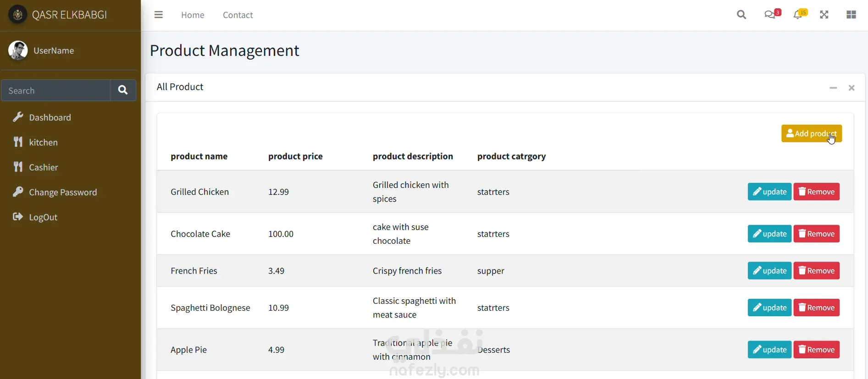Click the UserName profile avatar
868x379 pixels.
pyautogui.click(x=18, y=50)
